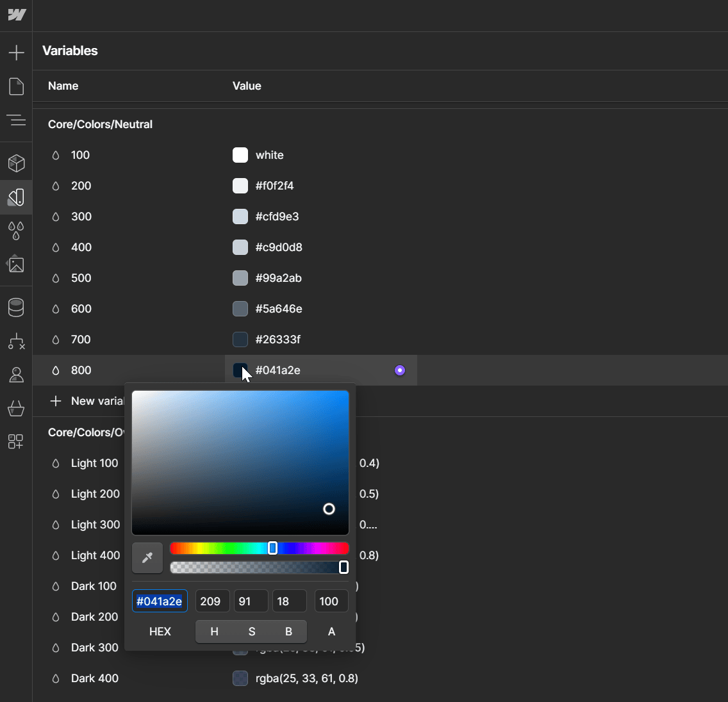Select the droplet icon beside Dark 100
This screenshot has height=702, width=728.
click(x=56, y=586)
